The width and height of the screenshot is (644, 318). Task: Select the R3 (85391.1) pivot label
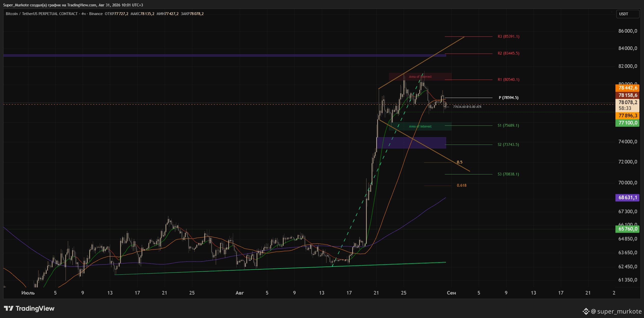point(508,36)
